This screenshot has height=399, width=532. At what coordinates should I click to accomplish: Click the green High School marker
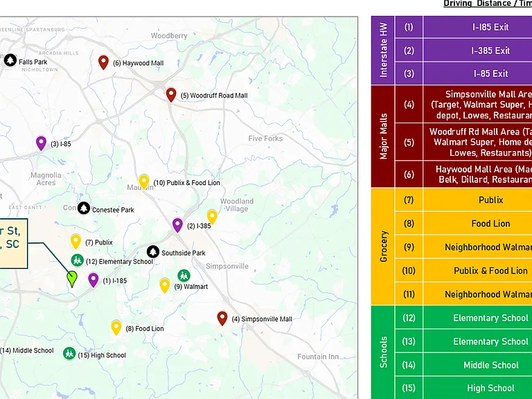69,353
